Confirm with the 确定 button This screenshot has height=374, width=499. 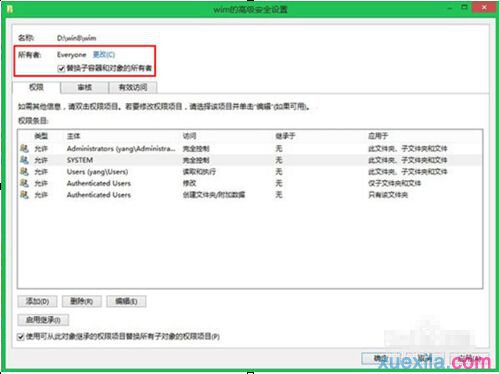[x=381, y=358]
